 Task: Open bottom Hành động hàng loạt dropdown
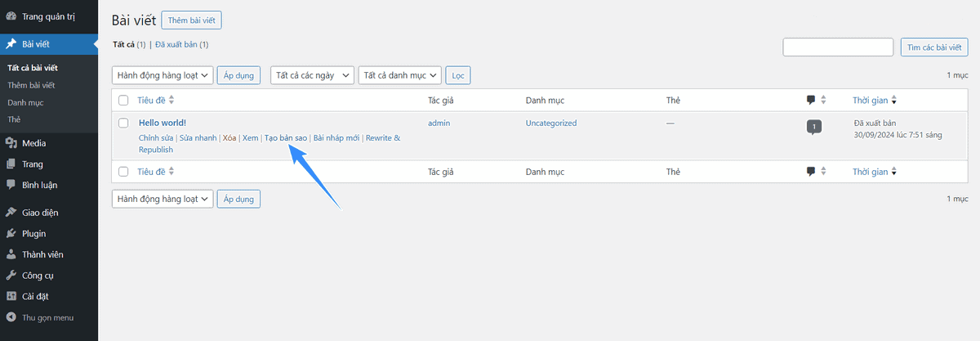tap(163, 199)
